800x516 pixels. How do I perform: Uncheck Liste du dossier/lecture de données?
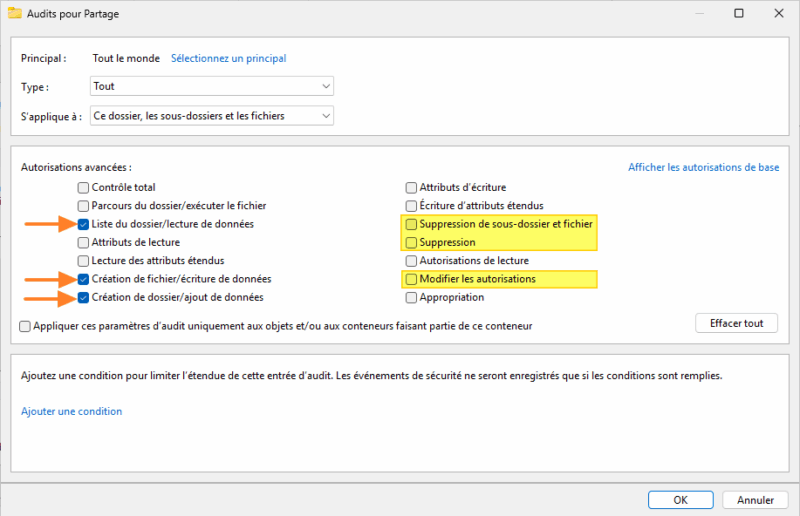[84, 224]
